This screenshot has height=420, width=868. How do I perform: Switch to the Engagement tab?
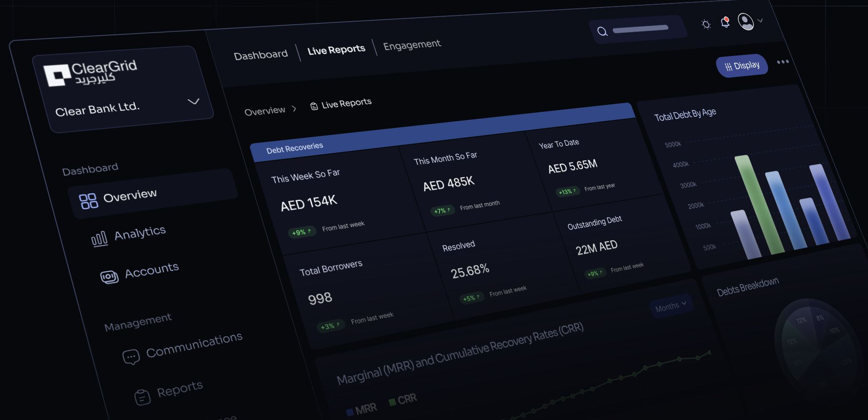(412, 44)
